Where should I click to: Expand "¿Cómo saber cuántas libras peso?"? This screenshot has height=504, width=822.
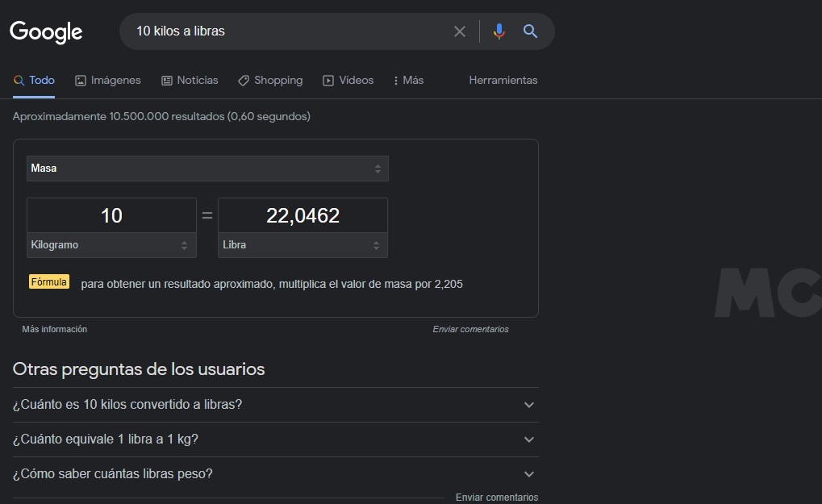[275, 474]
